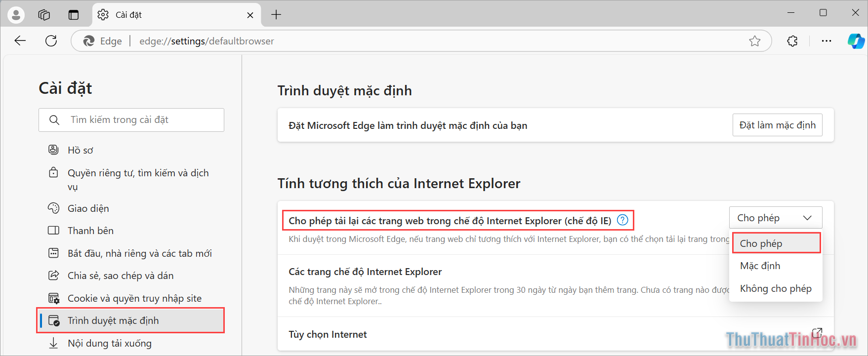This screenshot has height=356, width=868.
Task: Open the Copilot icon
Action: 856,41
